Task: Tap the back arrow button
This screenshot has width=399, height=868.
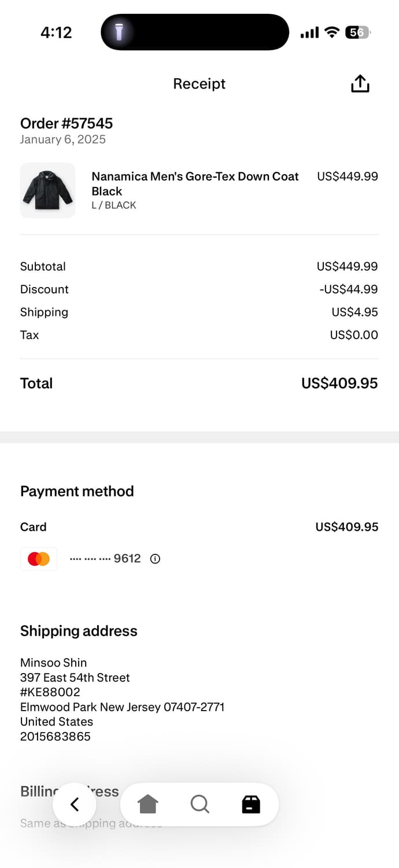Action: 75,804
